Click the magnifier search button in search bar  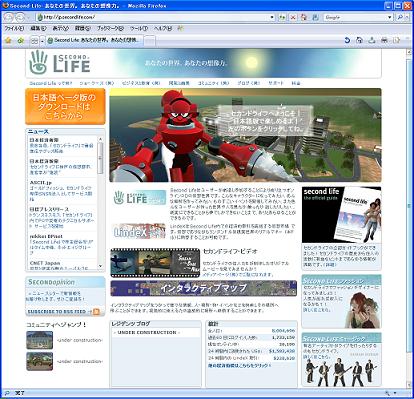[x=401, y=17]
